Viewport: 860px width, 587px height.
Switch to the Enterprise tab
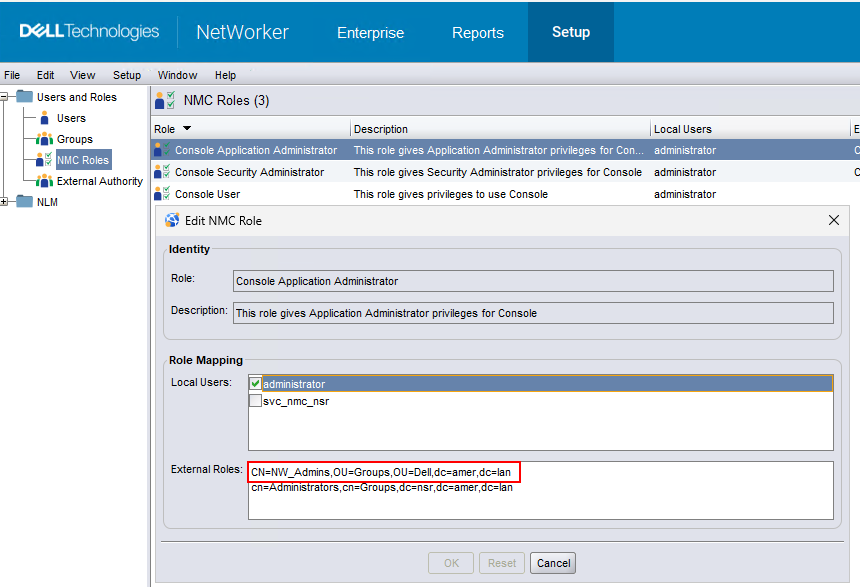click(x=370, y=32)
